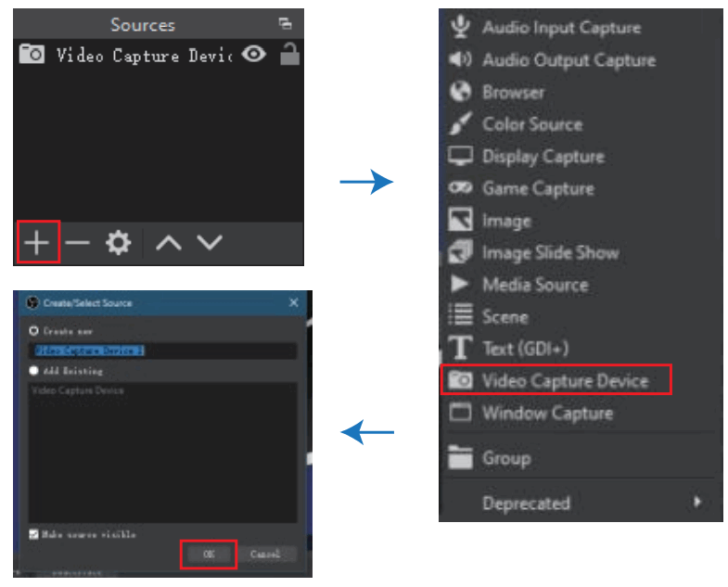This screenshot has width=728, height=587.
Task: Close the Create/Select Source dialog
Action: tap(293, 303)
